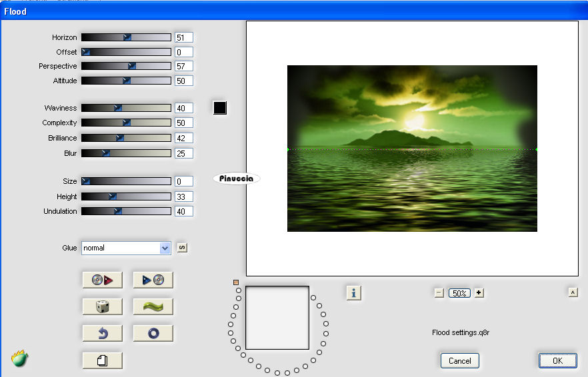
Task: Click the Undulation value field
Action: pos(184,211)
